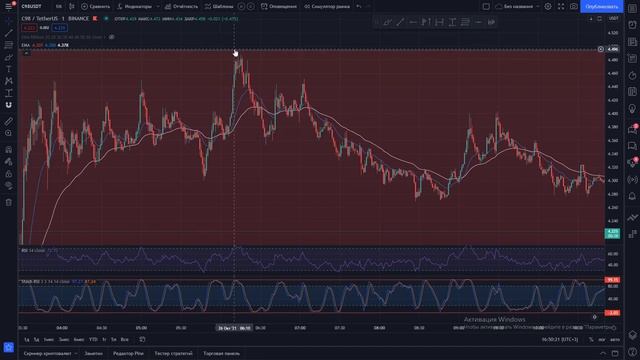The image size is (640, 360).
Task: Collapse the indicator legend chevron
Action: pyautogui.click(x=27, y=53)
